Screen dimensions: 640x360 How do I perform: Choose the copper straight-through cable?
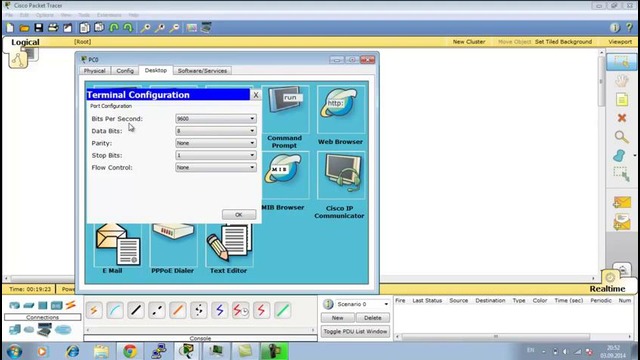[x=136, y=311]
